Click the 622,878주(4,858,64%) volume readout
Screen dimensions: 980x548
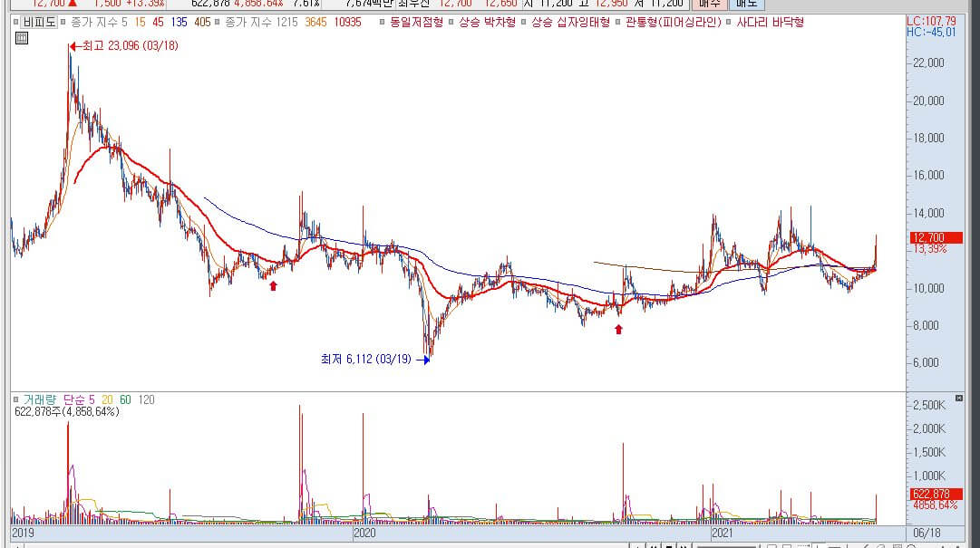(67, 412)
